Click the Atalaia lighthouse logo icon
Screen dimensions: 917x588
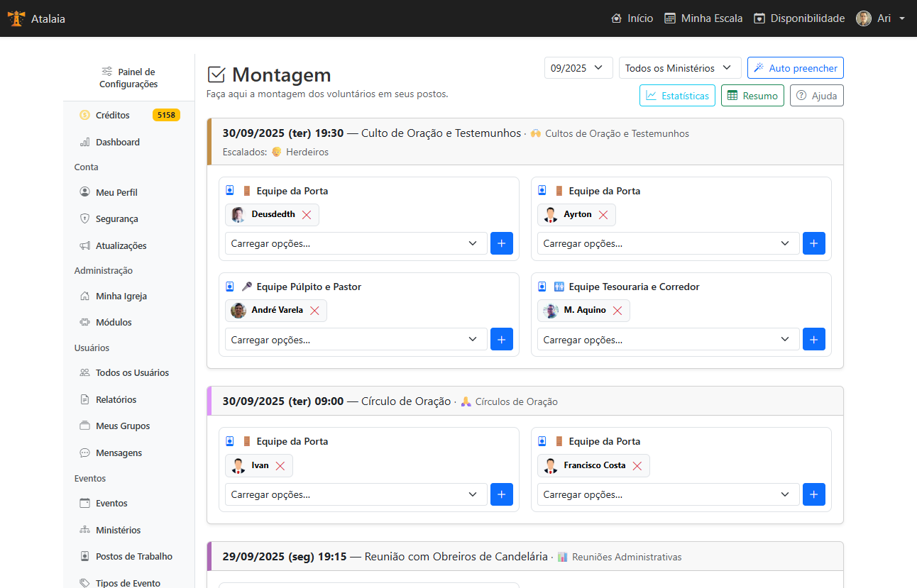click(x=16, y=18)
